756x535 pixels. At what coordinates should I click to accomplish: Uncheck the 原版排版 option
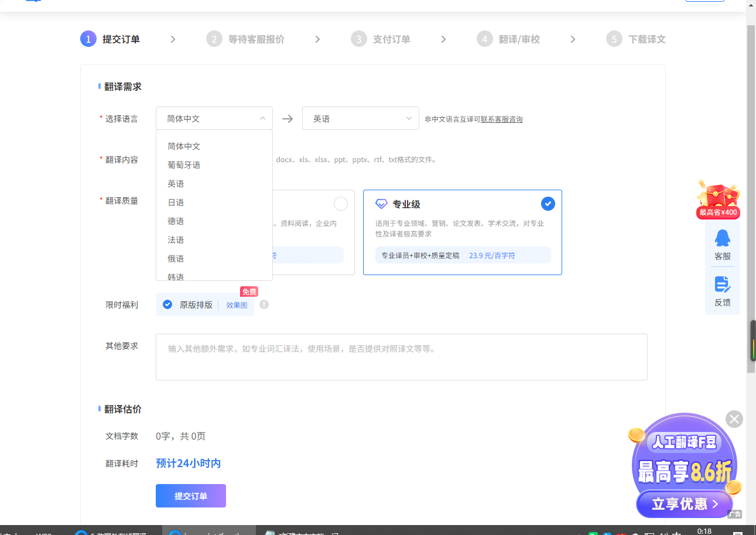167,304
